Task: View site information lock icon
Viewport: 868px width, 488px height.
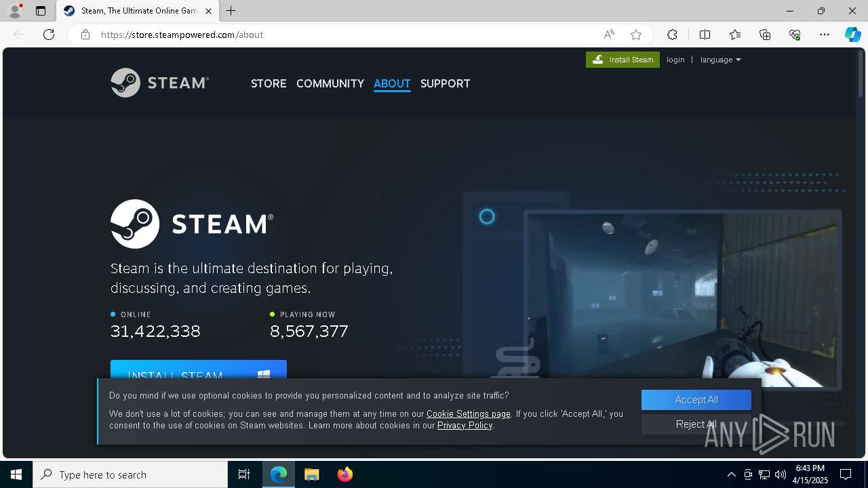Action: [85, 35]
